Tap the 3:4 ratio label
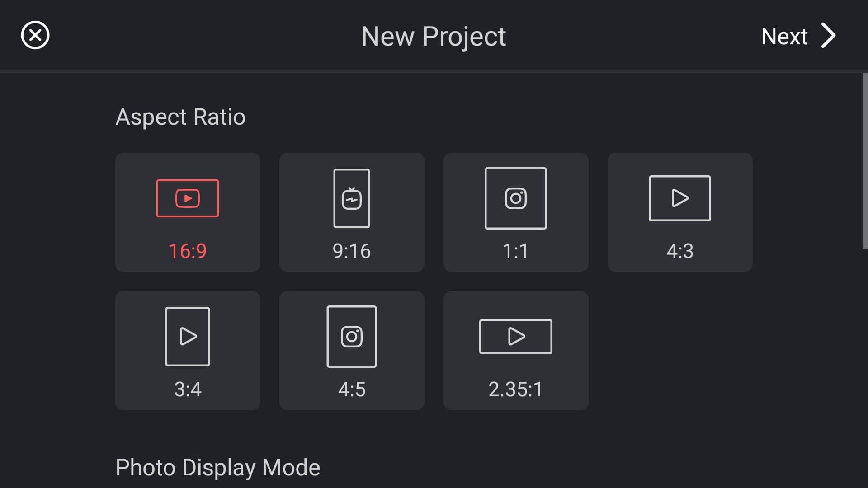 pyautogui.click(x=188, y=389)
